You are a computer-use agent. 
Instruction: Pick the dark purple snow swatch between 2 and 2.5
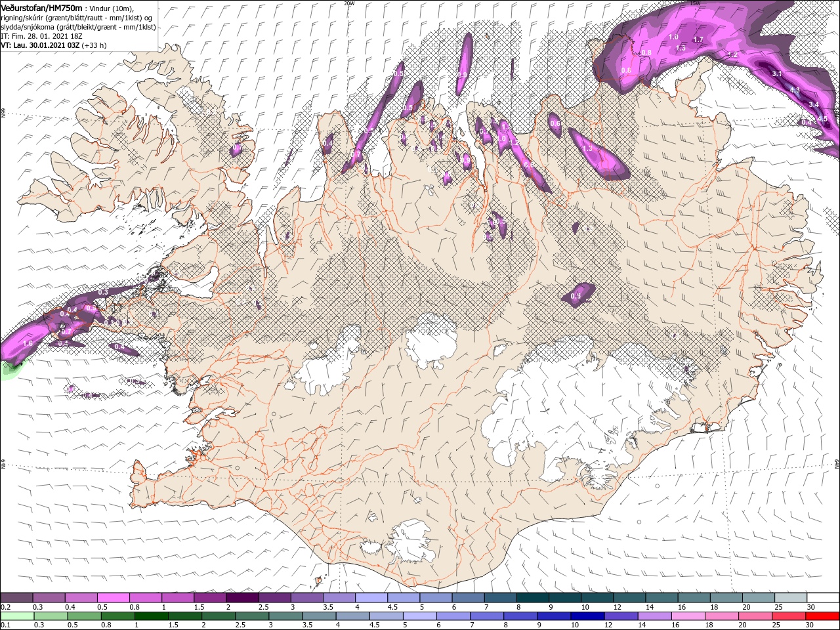click(242, 598)
